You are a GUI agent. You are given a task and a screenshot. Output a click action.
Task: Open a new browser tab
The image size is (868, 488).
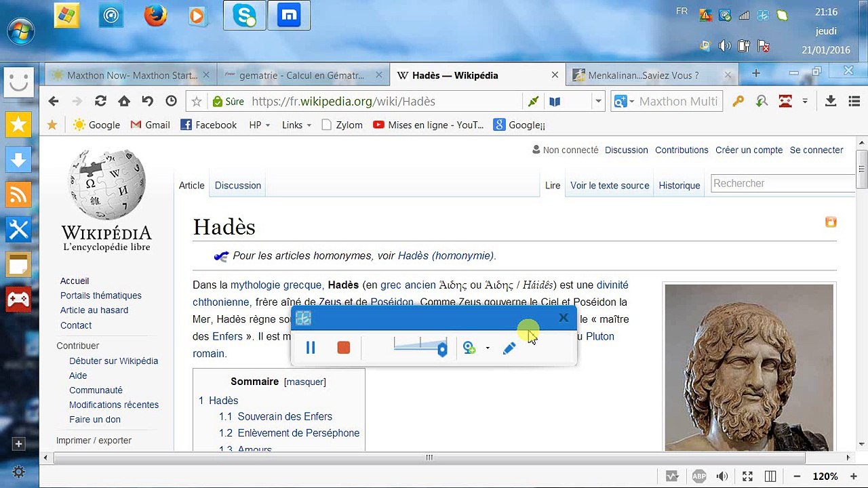tap(756, 73)
